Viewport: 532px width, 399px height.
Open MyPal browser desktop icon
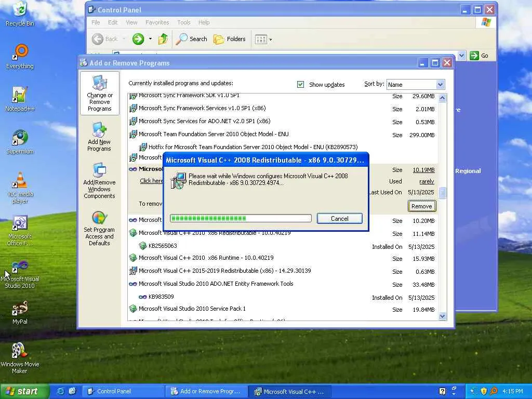(x=20, y=312)
